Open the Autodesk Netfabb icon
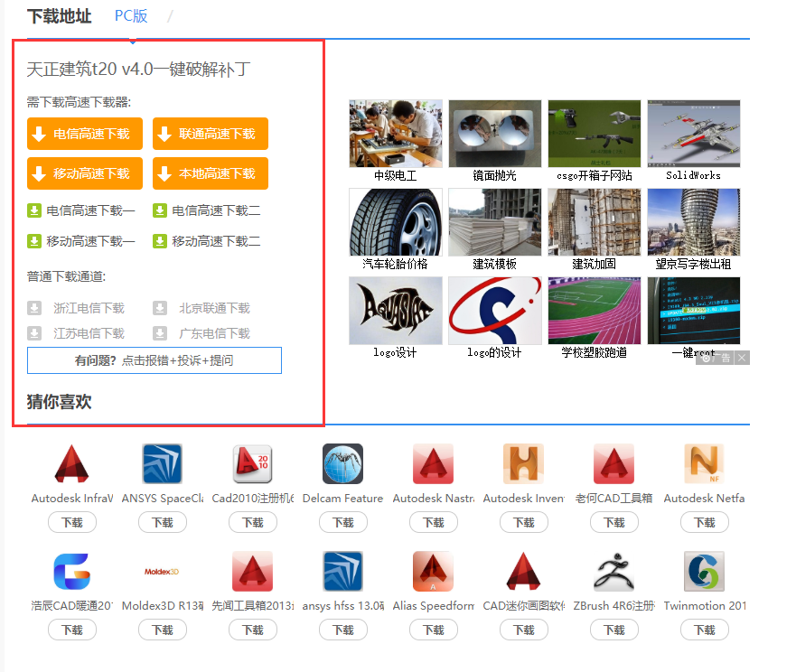 coord(704,463)
